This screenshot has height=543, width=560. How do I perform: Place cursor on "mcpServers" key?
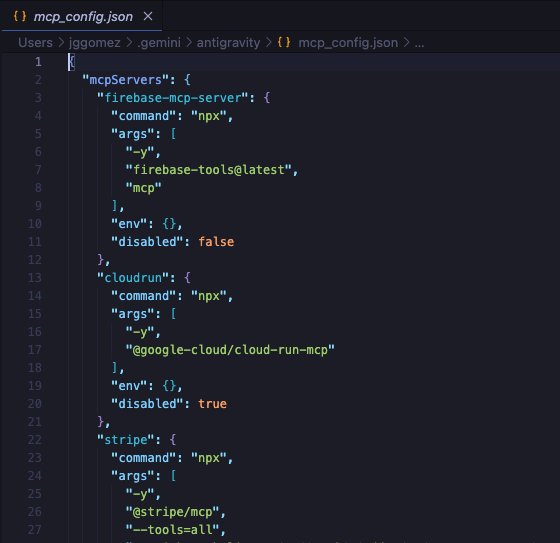pyautogui.click(x=125, y=80)
